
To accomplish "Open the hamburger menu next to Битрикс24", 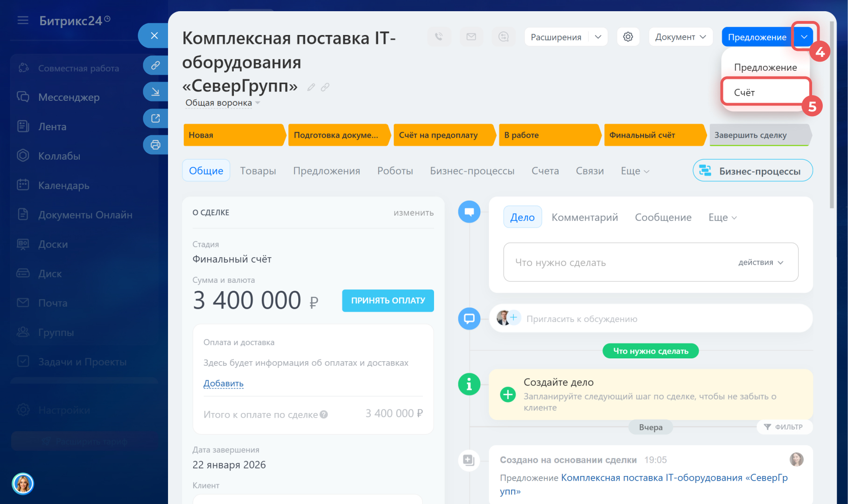I will pos(23,21).
